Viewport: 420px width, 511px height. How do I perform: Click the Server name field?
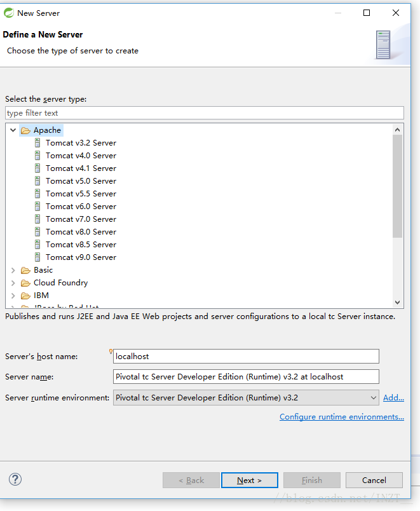click(x=246, y=376)
